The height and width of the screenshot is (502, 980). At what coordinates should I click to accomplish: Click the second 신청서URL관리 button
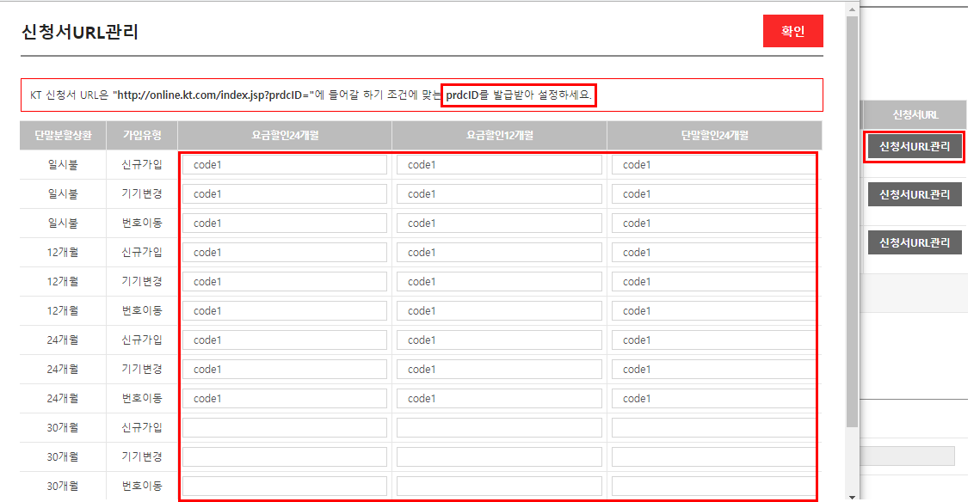915,194
